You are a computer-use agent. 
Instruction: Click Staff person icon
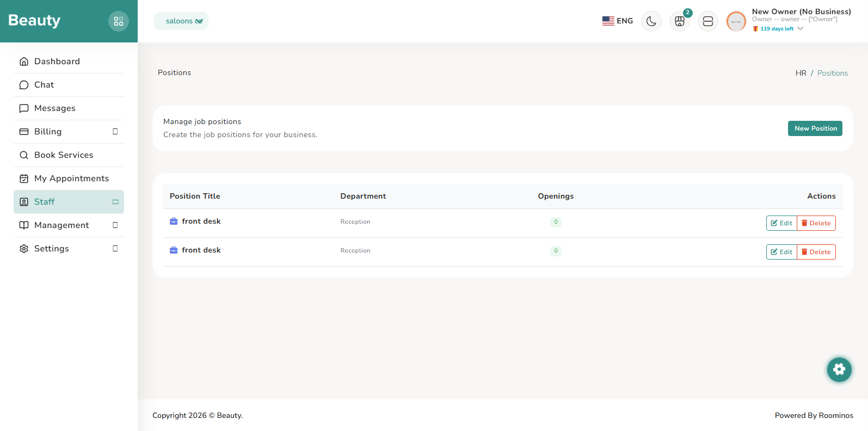pos(24,202)
